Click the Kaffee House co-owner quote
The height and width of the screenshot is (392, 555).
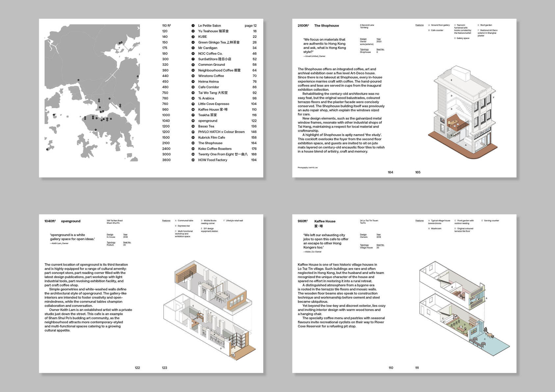[x=326, y=241]
